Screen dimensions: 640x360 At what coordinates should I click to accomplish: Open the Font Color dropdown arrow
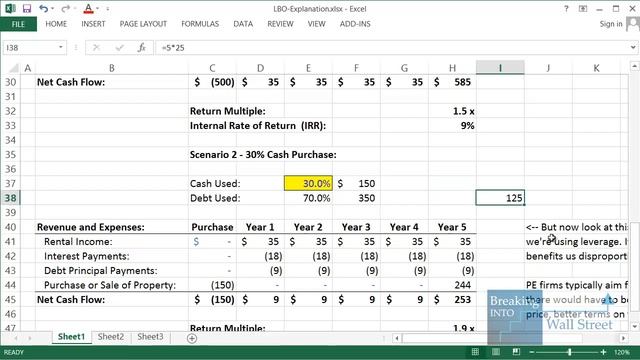coord(98,9)
